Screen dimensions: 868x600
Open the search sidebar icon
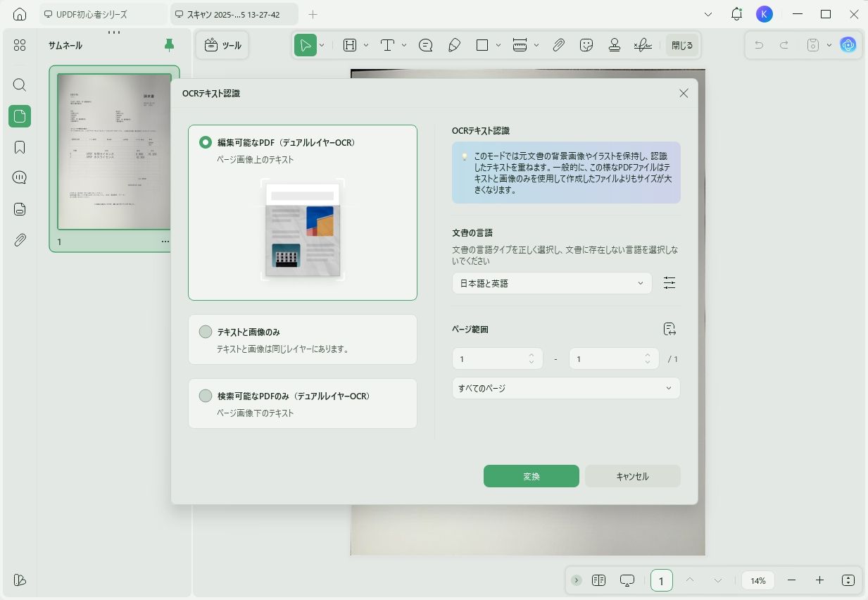point(20,85)
